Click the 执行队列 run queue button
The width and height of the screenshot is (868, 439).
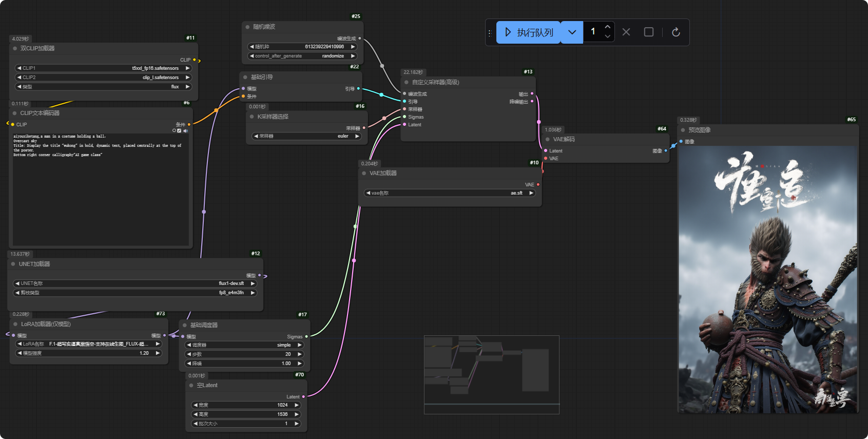tap(528, 32)
